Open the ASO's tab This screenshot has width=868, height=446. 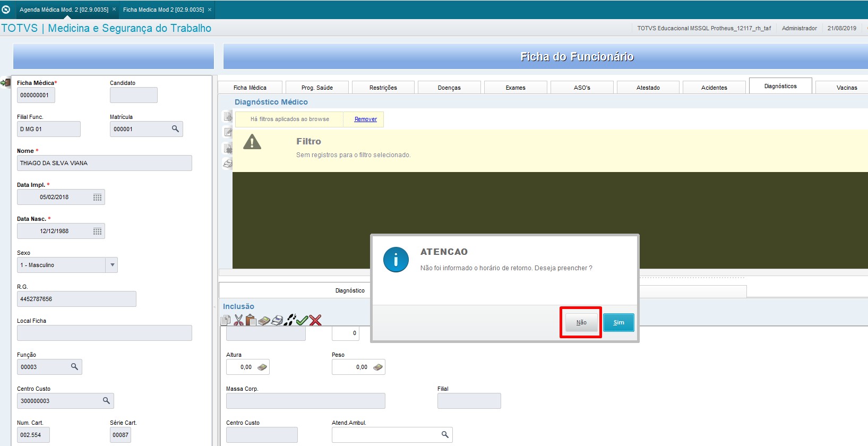(582, 88)
